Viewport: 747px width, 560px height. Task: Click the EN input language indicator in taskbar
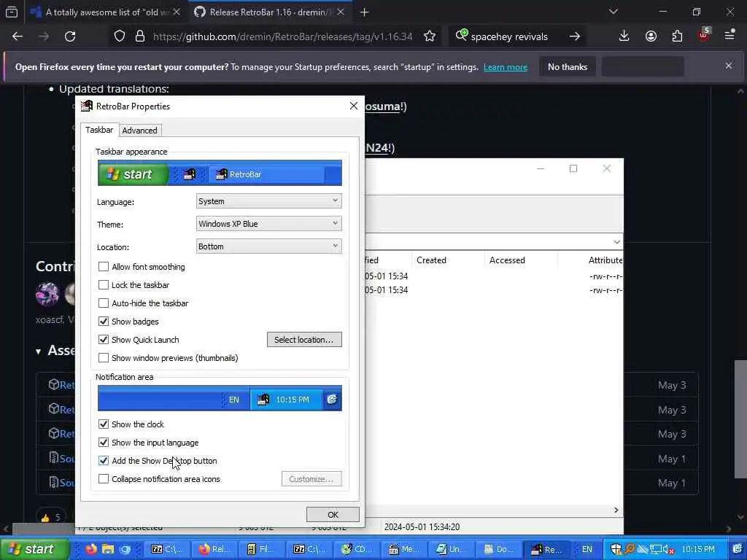coord(587,549)
